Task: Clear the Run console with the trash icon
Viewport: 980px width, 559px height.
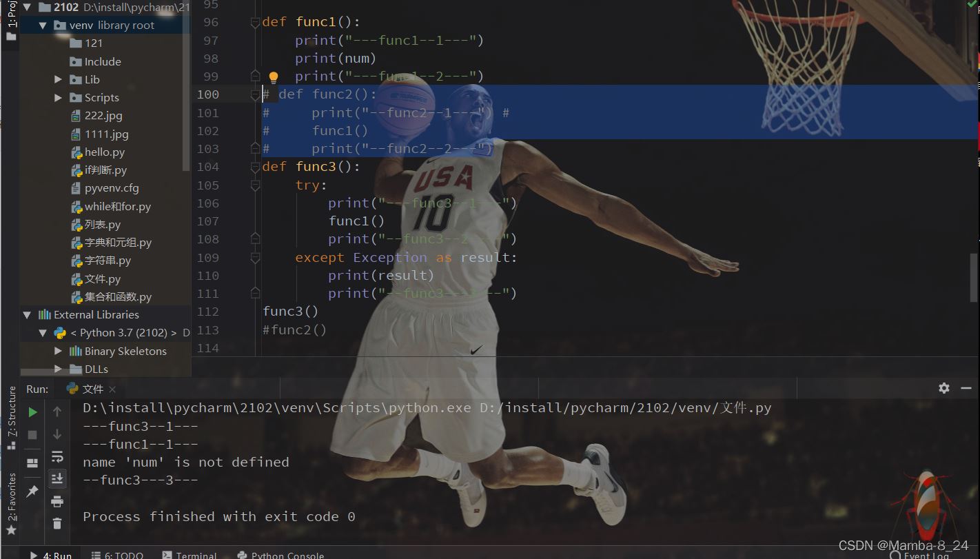Action: (57, 524)
